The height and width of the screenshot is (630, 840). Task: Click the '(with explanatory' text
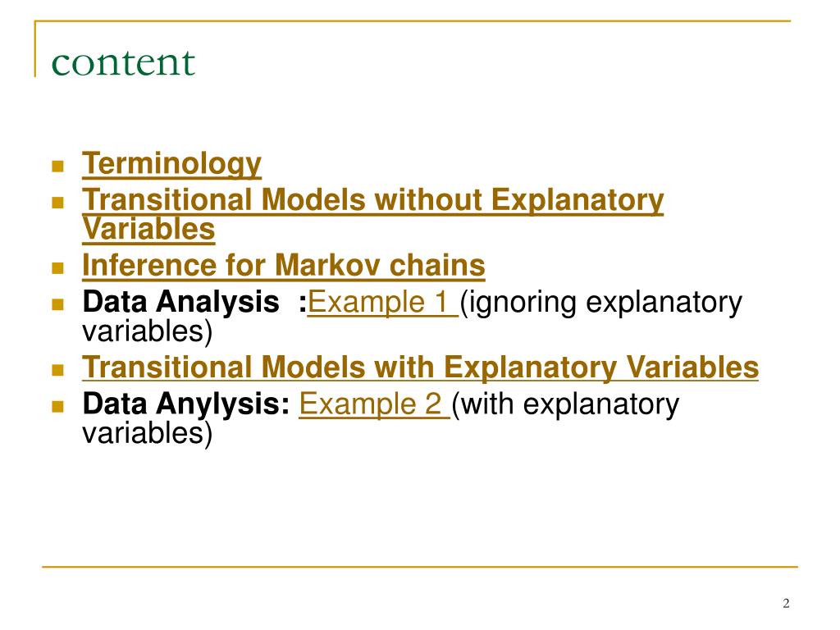point(566,404)
